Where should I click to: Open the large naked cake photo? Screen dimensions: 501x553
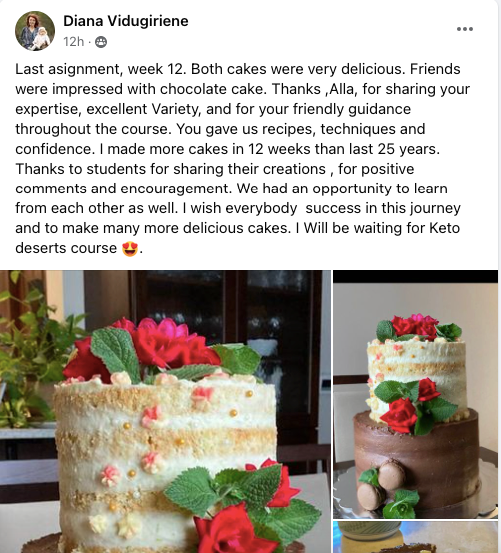pyautogui.click(x=165, y=412)
